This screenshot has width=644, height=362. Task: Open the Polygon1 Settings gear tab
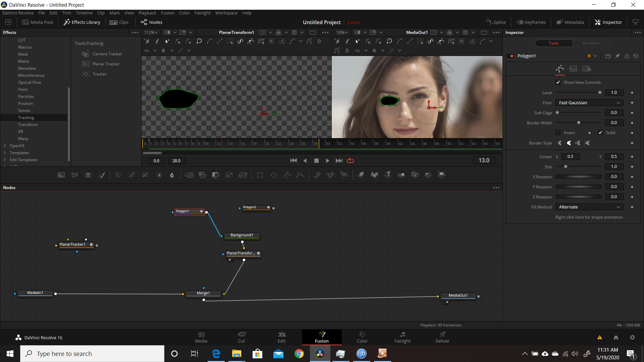click(x=587, y=69)
